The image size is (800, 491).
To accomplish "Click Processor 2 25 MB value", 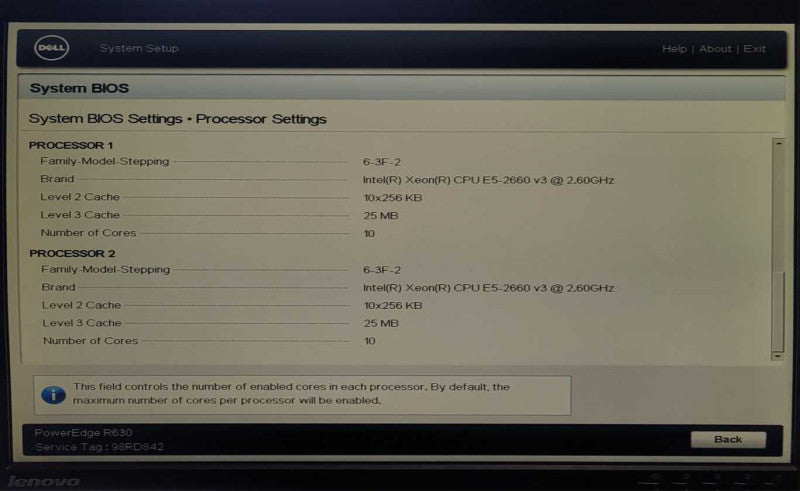I will pos(381,323).
